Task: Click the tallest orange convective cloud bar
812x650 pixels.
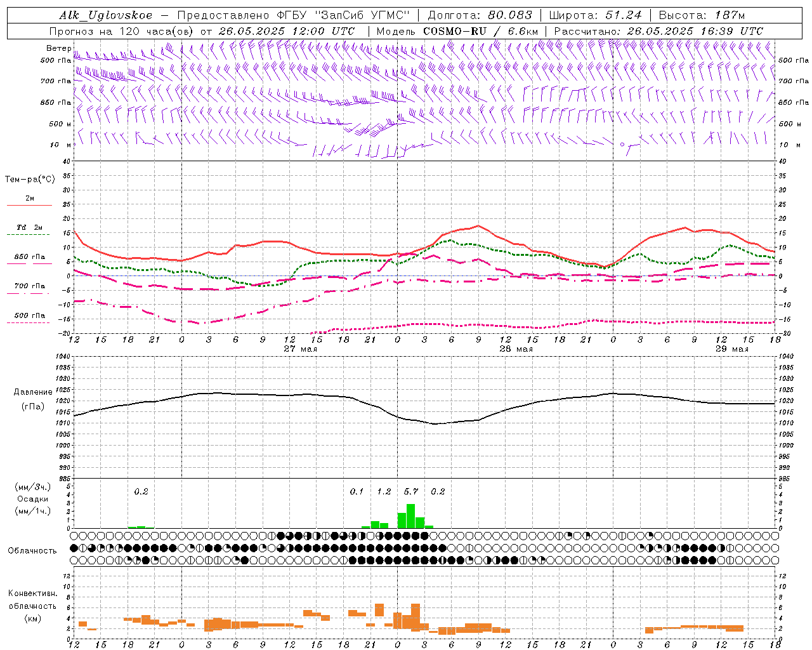Action: pos(416,616)
